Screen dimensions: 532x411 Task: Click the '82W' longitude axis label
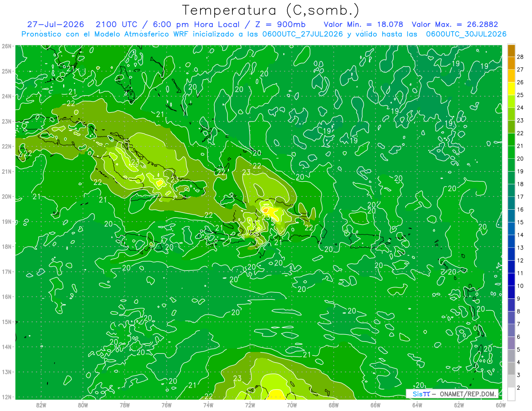coord(41,405)
